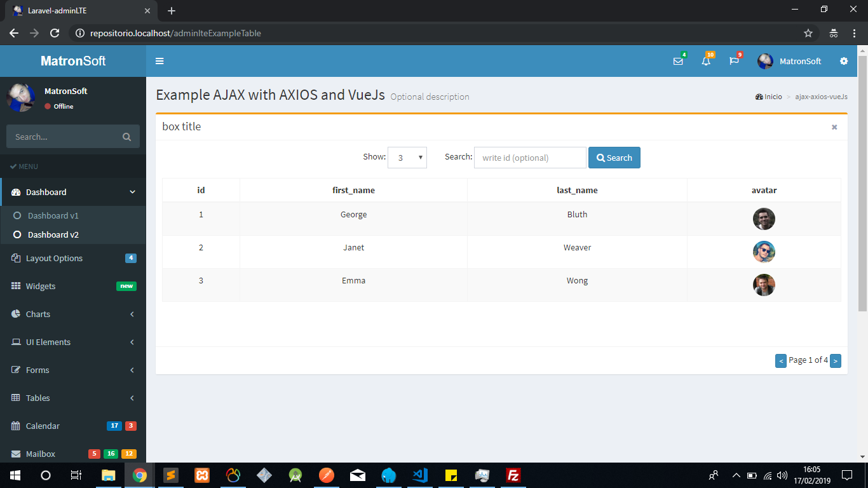
Task: Click the UI Elements laptop icon
Action: pos(16,342)
